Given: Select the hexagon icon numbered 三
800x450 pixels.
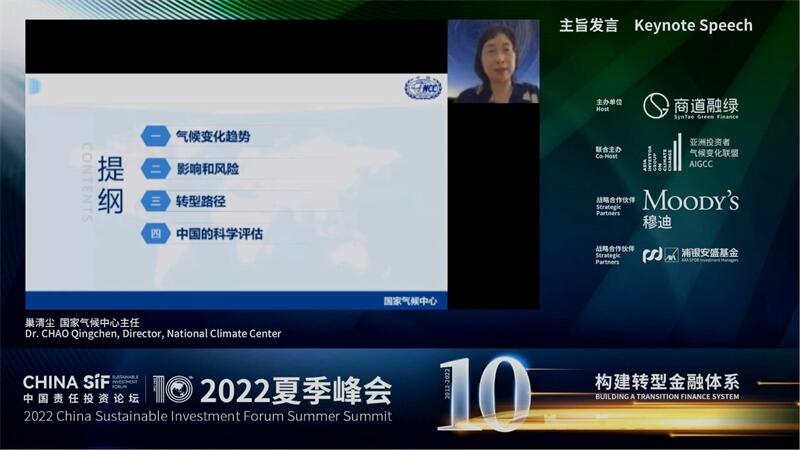Looking at the screenshot, I should point(156,201).
